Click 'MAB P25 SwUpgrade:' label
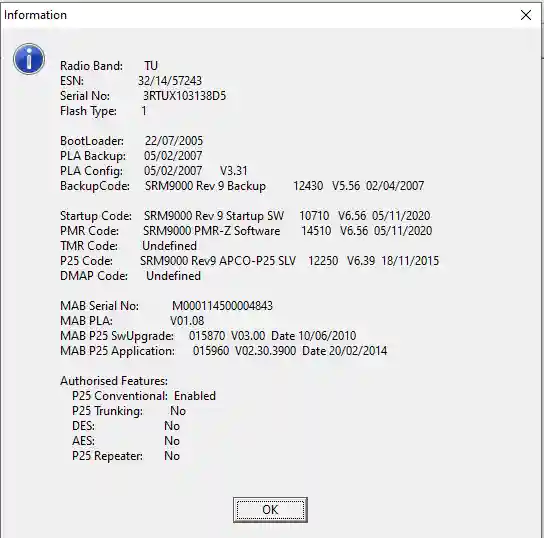 click(117, 336)
